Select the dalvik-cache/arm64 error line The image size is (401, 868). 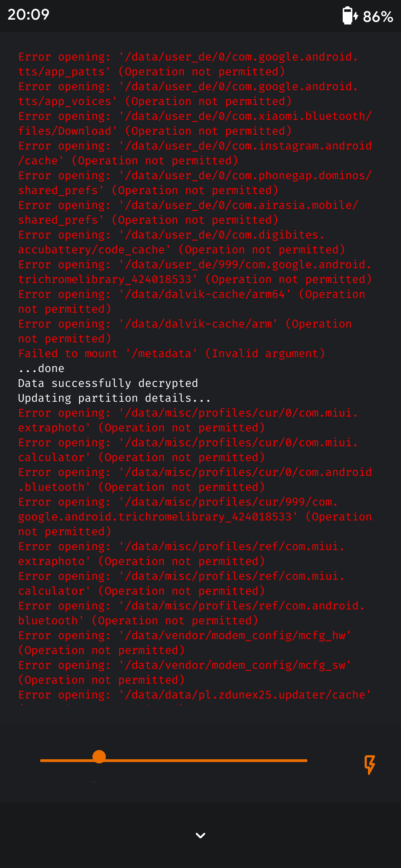tap(192, 302)
